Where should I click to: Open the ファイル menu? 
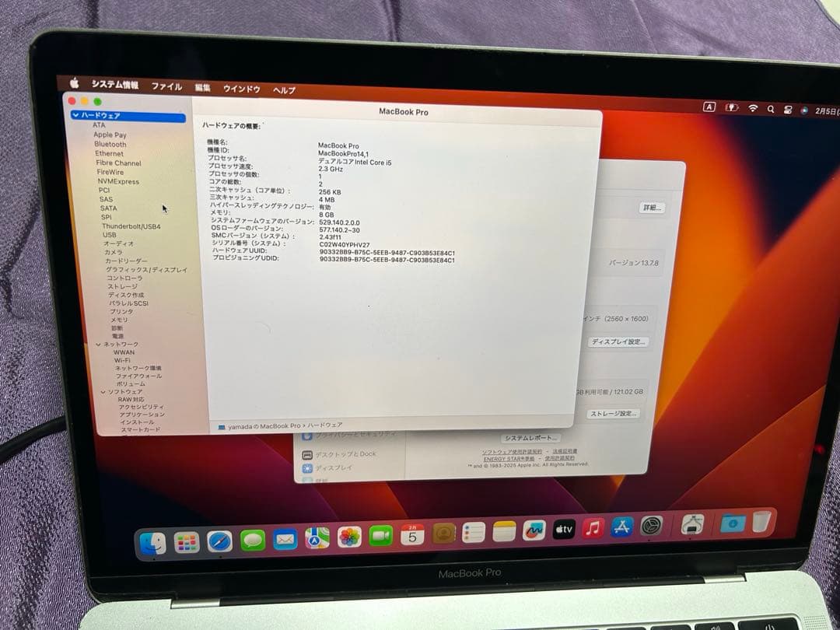tap(166, 87)
